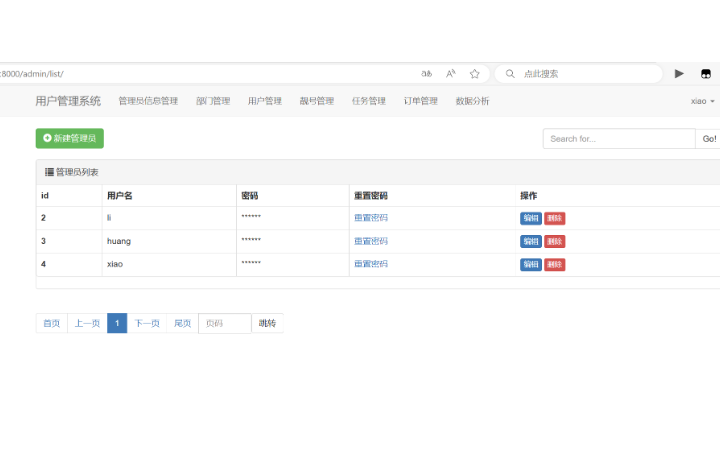This screenshot has height=450, width=720.
Task: Go to 上一页 in pagination
Action: pos(87,323)
